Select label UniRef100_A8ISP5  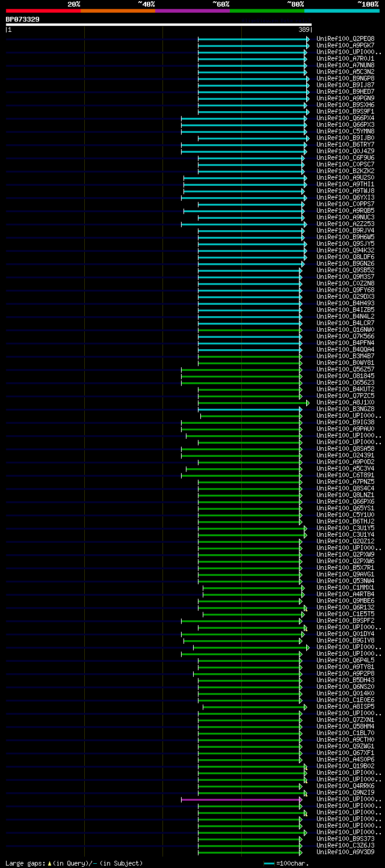[345, 706]
